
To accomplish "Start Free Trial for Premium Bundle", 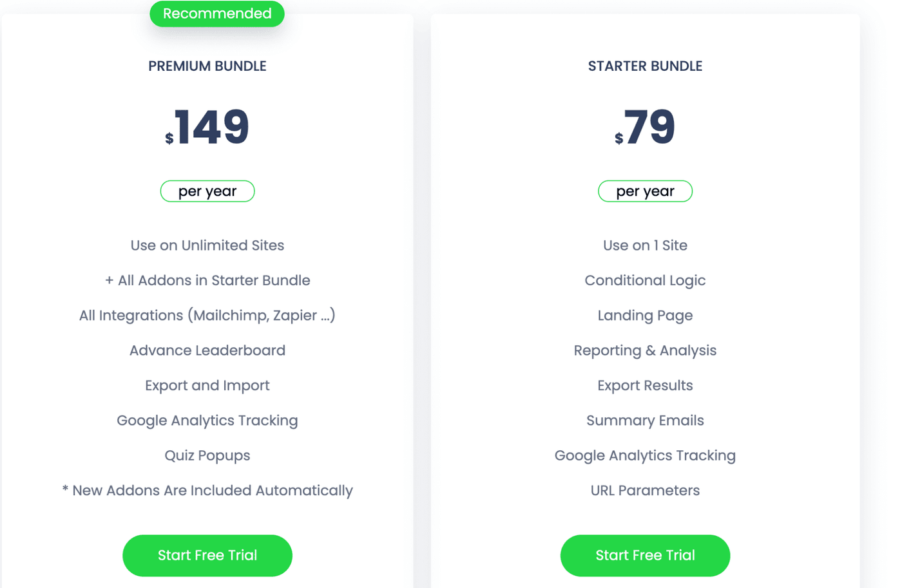I will [x=207, y=555].
